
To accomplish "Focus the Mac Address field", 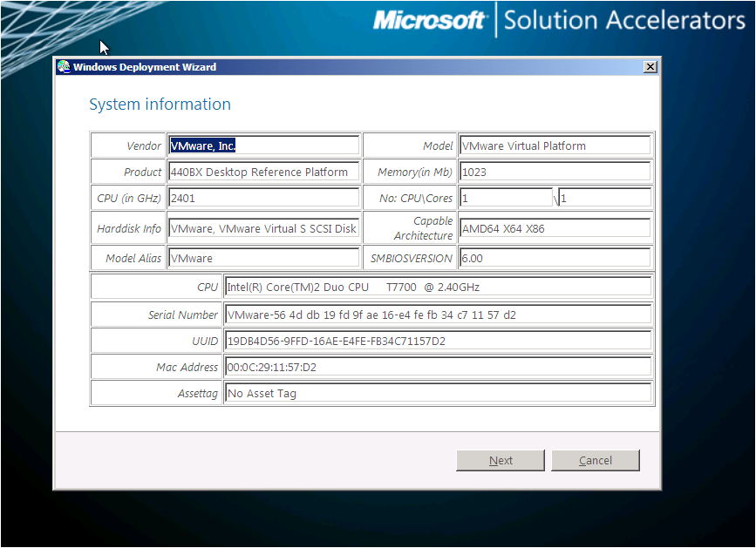I will tap(438, 367).
